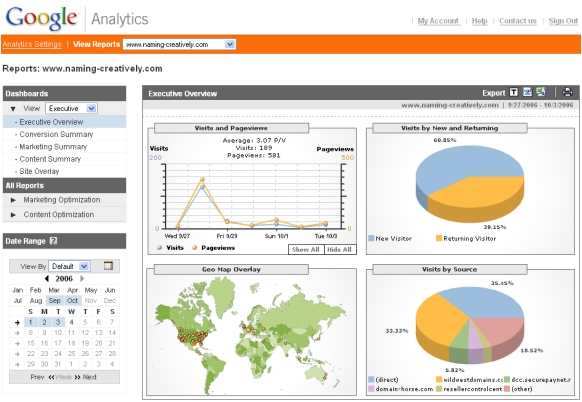Click (other) pink legend swatch

tap(507, 389)
